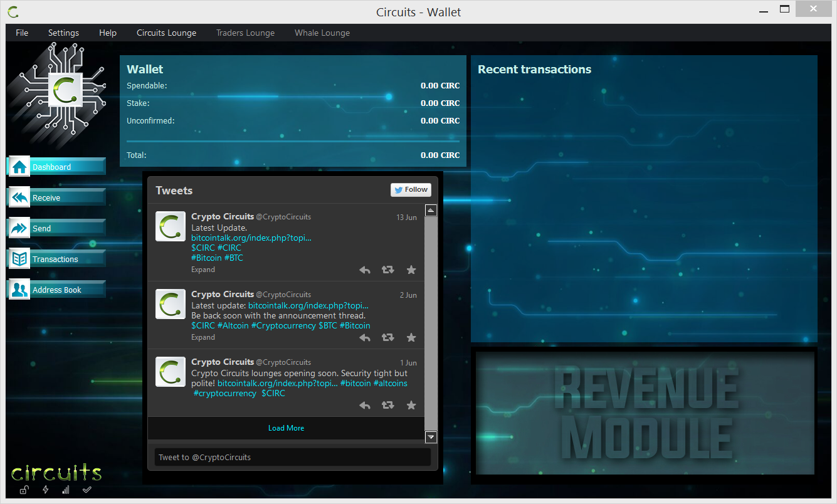
Task: Click the Spendable 0.00 CIRC value
Action: click(440, 86)
